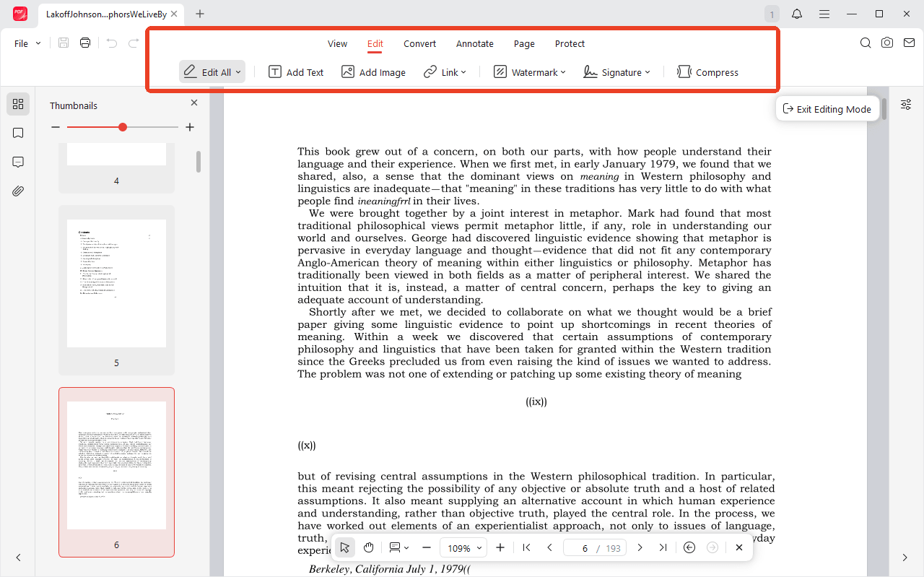Open the mail envelope icon
Screen dimensions: 924x577
pos(909,43)
